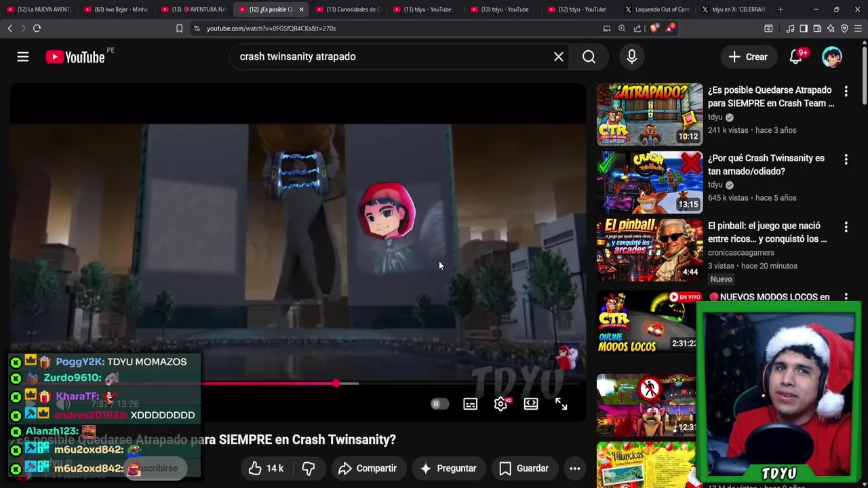The width and height of the screenshot is (868, 488).
Task: Open the Por qué Crash Twinsanity title
Action: click(x=766, y=165)
